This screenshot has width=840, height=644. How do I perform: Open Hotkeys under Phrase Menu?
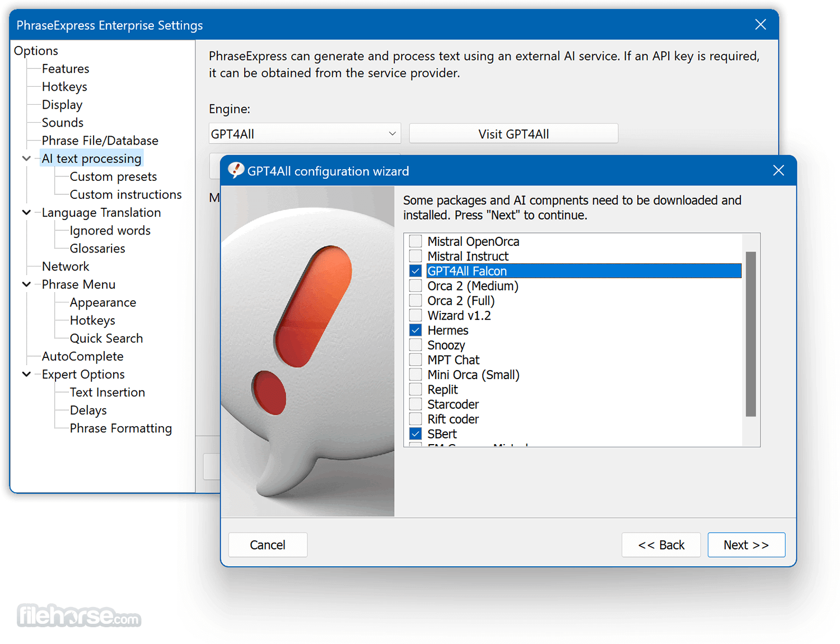pyautogui.click(x=92, y=320)
